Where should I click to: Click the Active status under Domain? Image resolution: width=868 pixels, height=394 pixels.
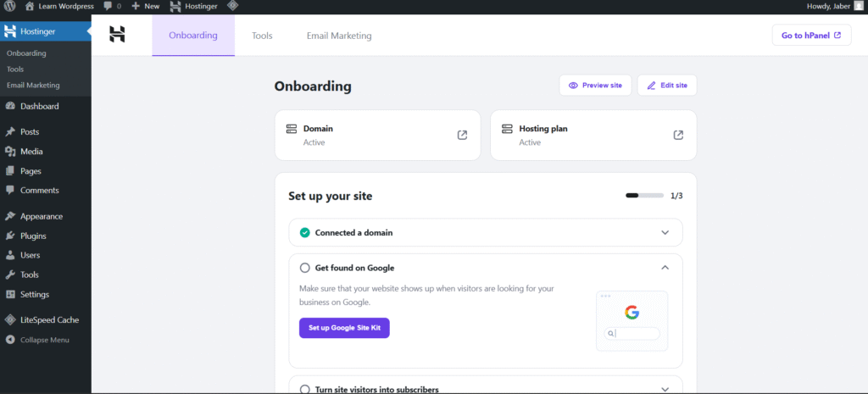click(x=314, y=142)
